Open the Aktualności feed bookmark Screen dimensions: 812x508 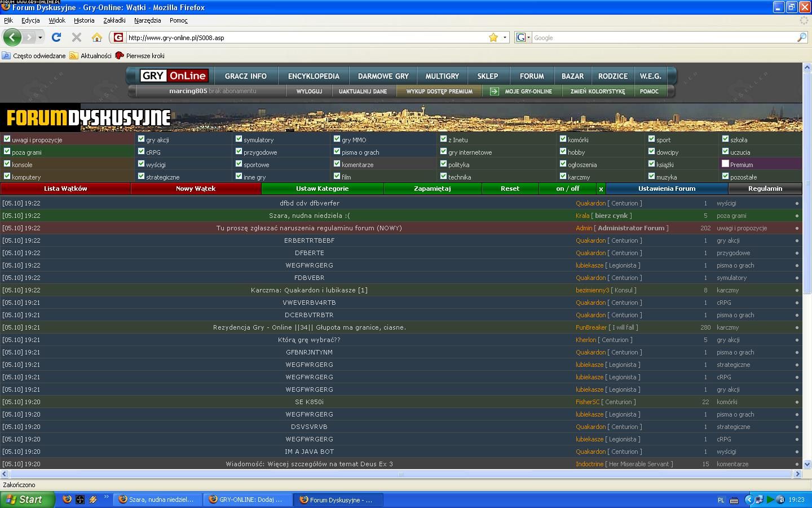point(90,56)
